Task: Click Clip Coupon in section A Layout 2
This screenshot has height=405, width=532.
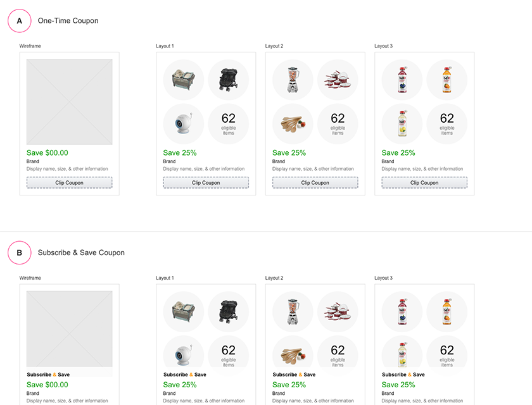Action: tap(315, 183)
